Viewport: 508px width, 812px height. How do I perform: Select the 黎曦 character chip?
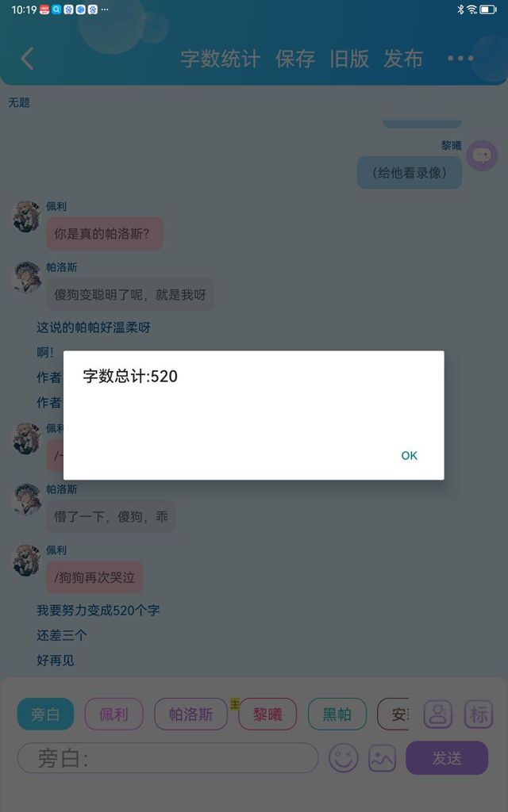pos(267,714)
